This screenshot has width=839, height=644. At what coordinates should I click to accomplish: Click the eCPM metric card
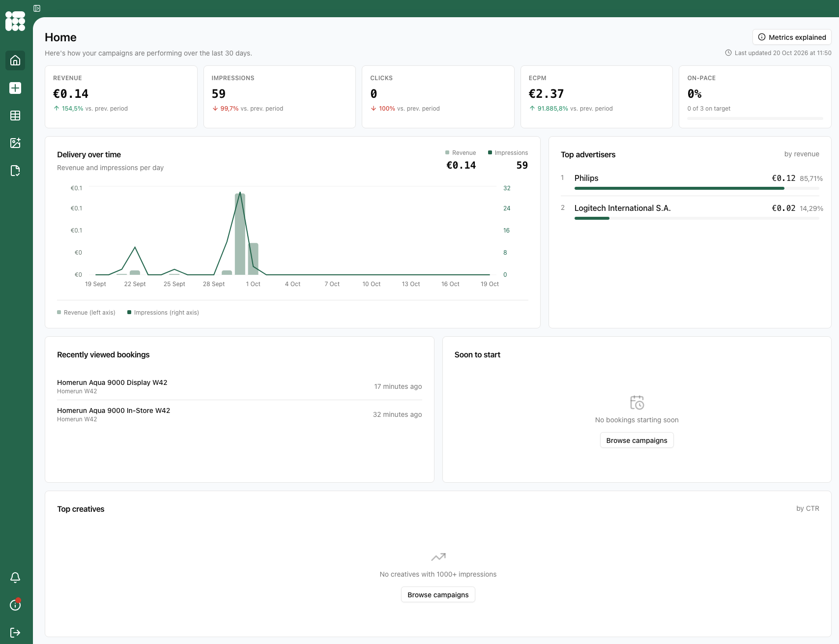[597, 97]
